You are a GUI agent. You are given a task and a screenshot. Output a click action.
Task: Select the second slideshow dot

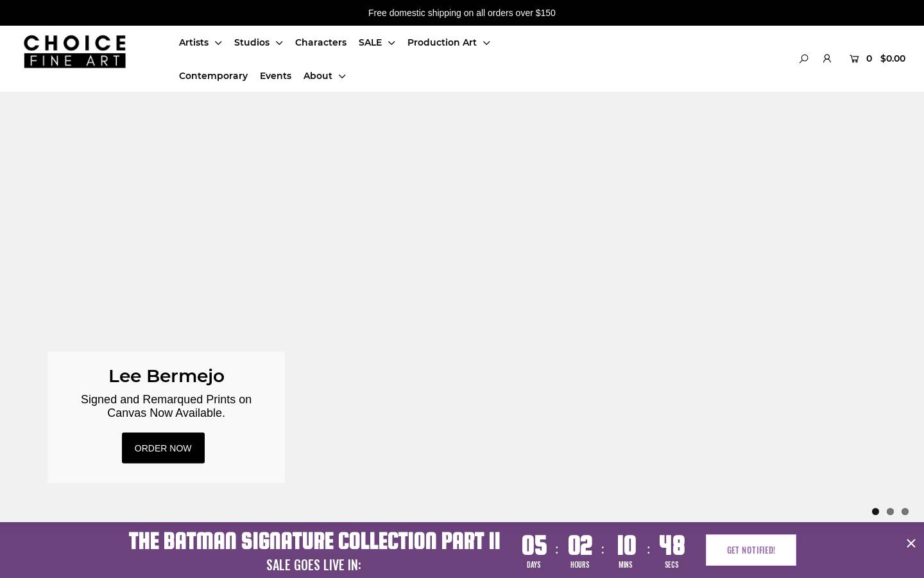pos(890,512)
